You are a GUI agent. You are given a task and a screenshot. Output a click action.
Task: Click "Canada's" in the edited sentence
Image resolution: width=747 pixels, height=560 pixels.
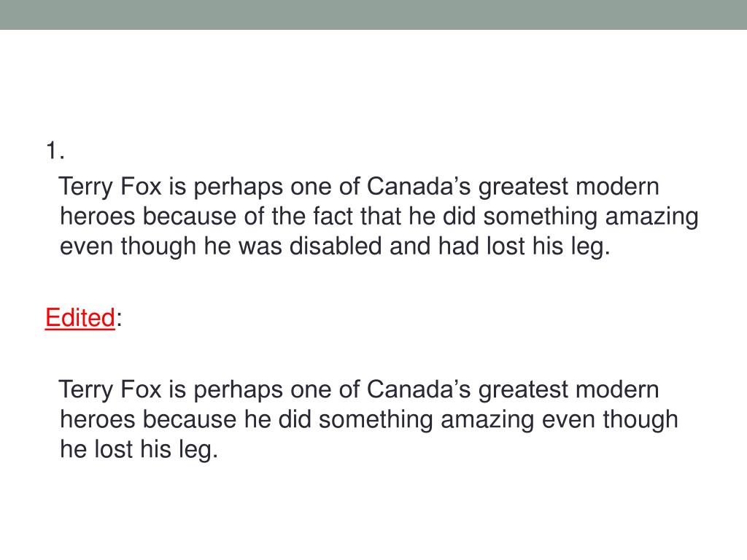pyautogui.click(x=419, y=389)
